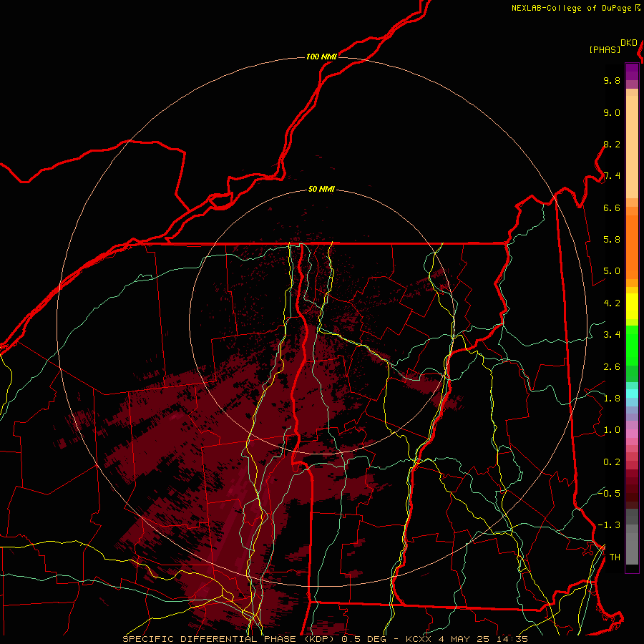Click the '50 NMI' range ring label
Screen dimensions: 644x644
point(321,189)
